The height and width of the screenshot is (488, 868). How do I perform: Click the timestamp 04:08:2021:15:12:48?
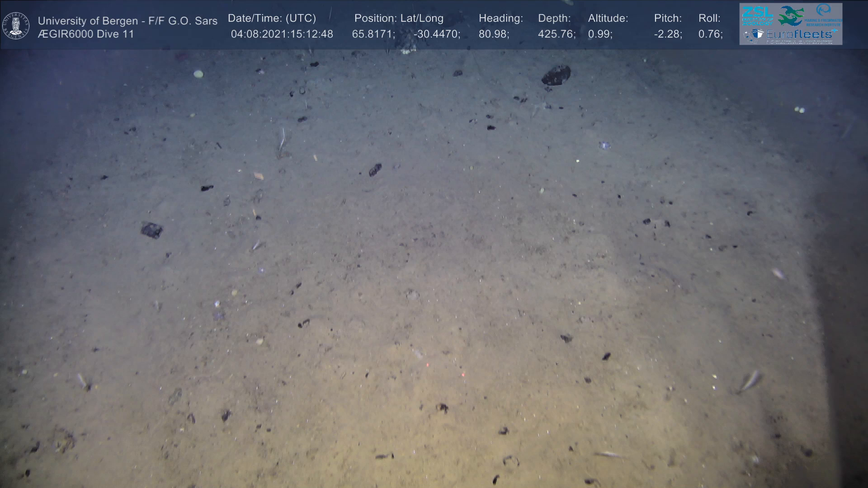pyautogui.click(x=282, y=34)
